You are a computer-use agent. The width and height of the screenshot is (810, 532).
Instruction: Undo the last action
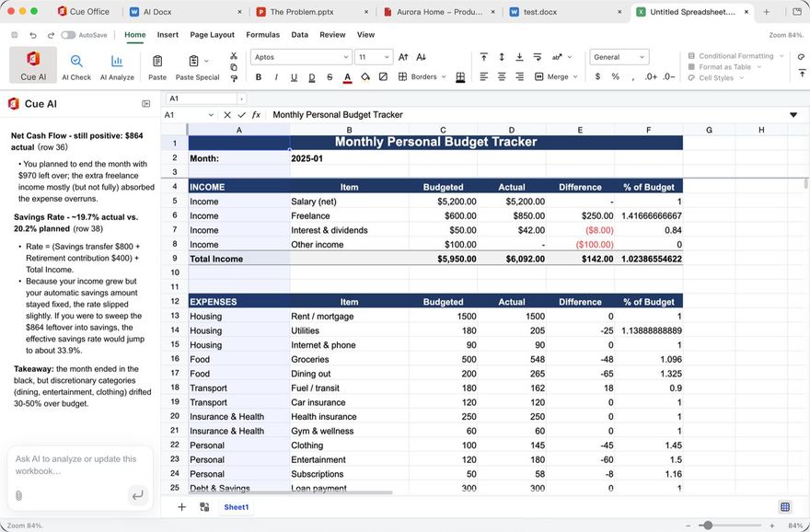[33, 35]
